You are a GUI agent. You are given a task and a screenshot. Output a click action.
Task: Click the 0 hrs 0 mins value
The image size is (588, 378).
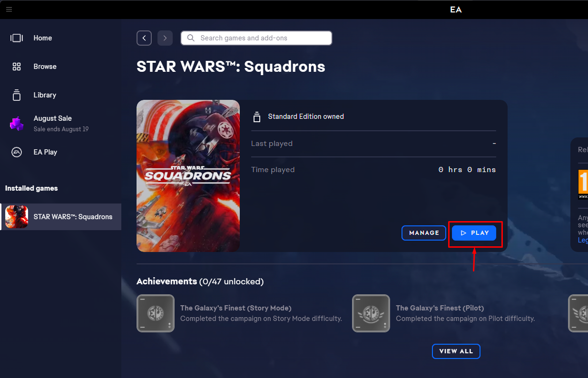[x=467, y=170]
